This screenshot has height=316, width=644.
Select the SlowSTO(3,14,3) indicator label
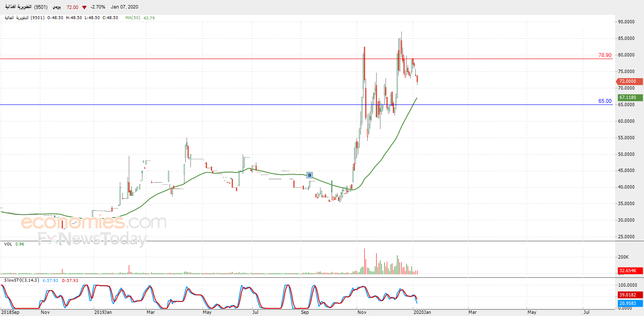(x=22, y=280)
